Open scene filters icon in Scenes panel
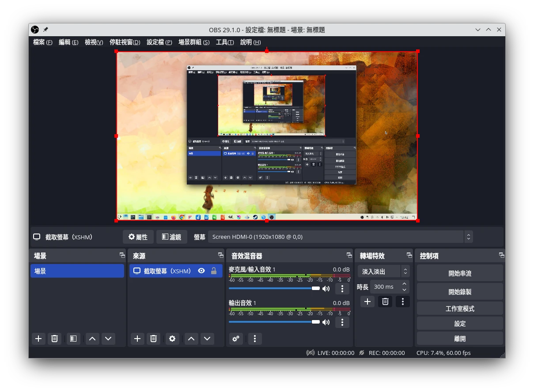534x392 pixels. [x=73, y=339]
